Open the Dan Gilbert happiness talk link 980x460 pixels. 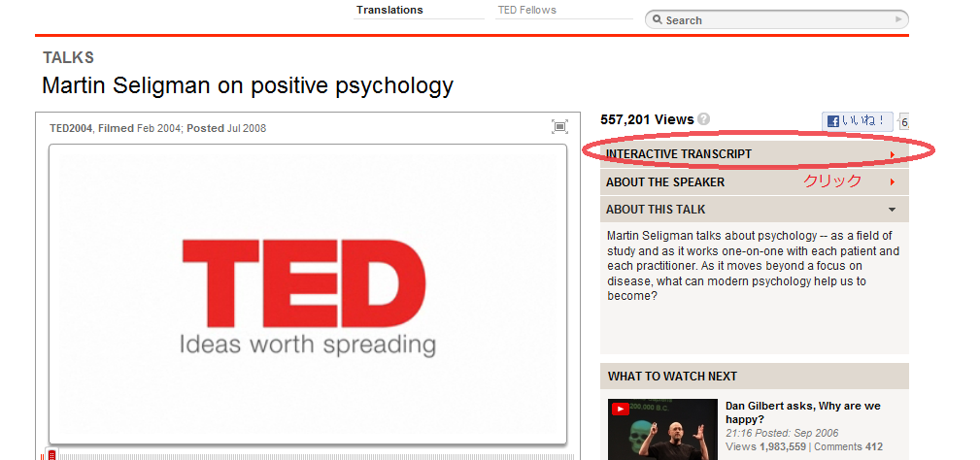click(802, 412)
